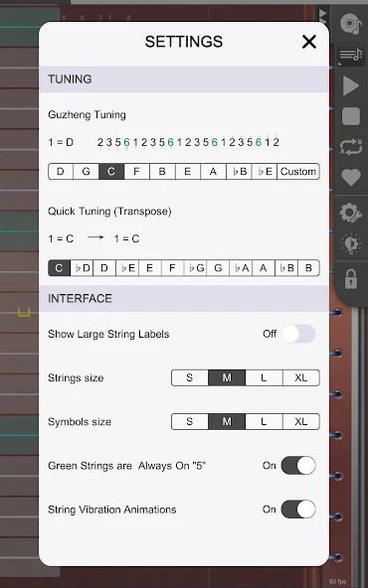368x588 pixels.
Task: Click the light bulb hints icon
Action: (351, 243)
